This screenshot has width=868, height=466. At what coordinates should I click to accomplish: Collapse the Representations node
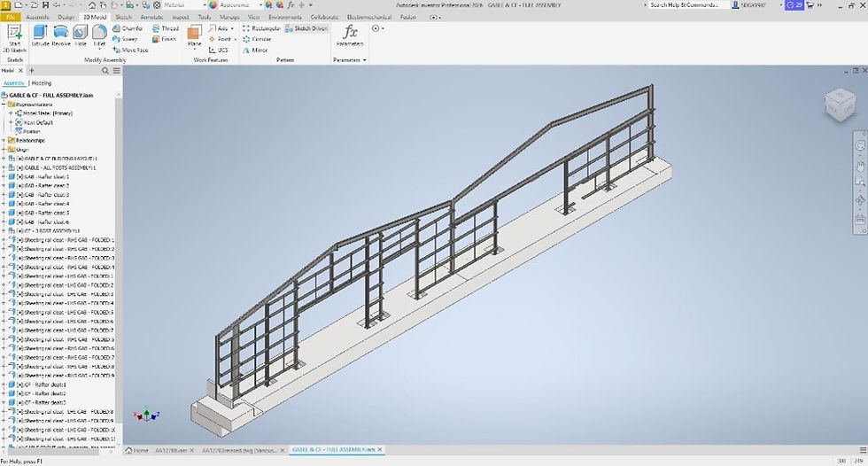(x=4, y=104)
